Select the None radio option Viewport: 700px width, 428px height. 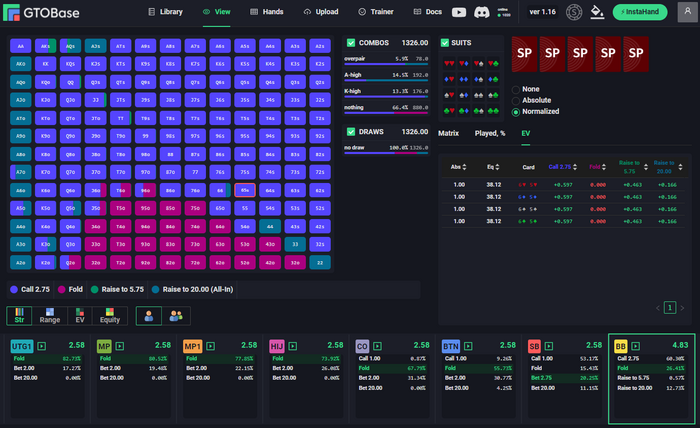click(x=516, y=89)
